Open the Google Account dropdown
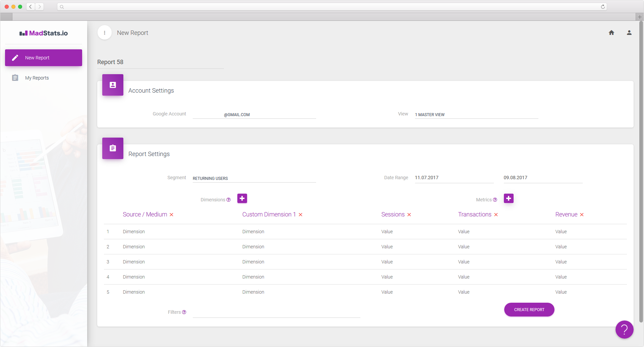This screenshot has height=347, width=644. click(254, 114)
